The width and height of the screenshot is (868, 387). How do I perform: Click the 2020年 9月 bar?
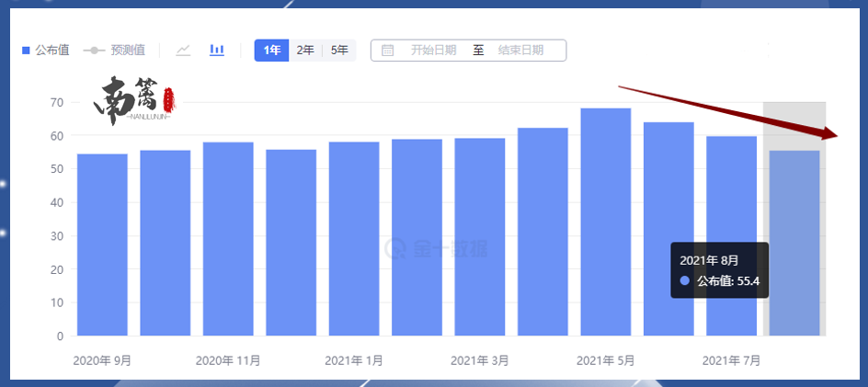(102, 245)
